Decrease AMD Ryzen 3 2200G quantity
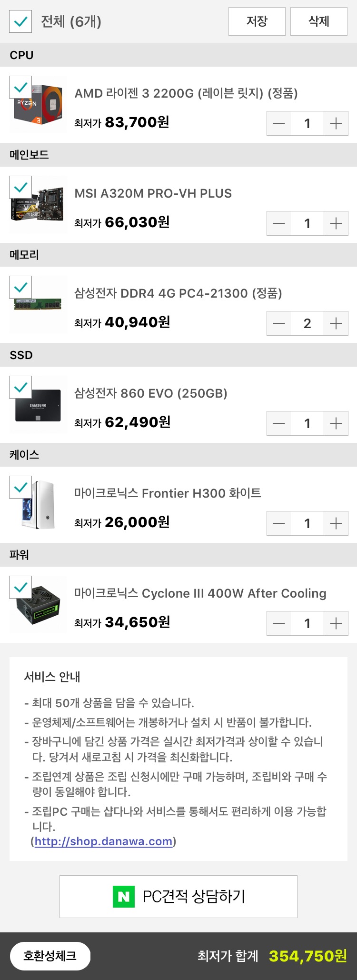 pos(279,123)
